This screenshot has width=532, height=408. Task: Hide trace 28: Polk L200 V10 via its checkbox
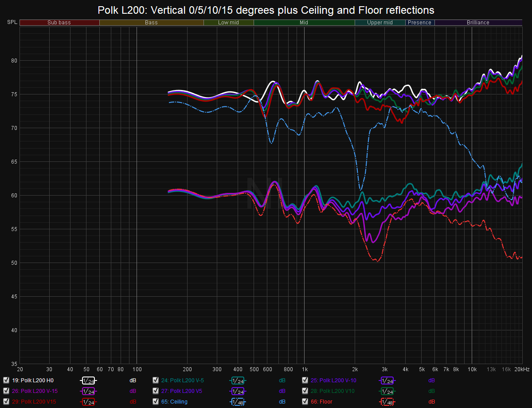pyautogui.click(x=305, y=391)
